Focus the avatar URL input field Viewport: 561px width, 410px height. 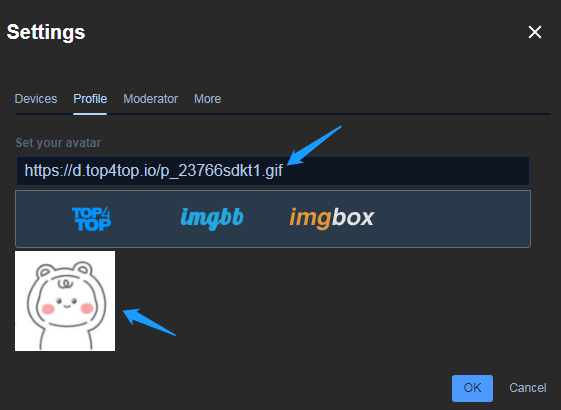(x=273, y=171)
